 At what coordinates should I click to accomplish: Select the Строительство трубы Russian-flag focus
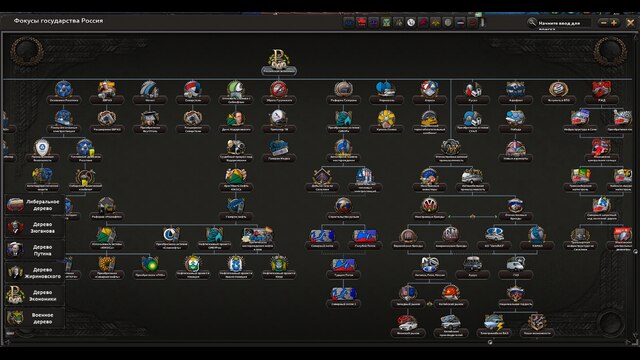click(343, 206)
